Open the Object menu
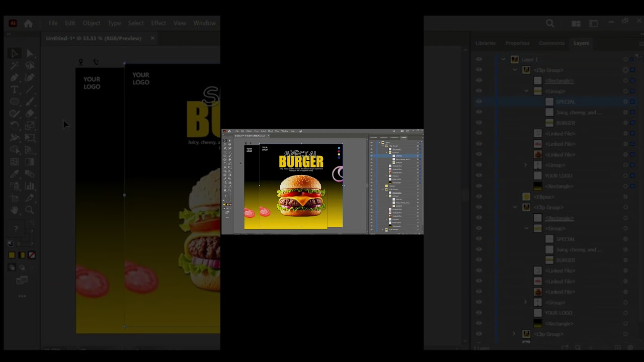 pyautogui.click(x=92, y=23)
